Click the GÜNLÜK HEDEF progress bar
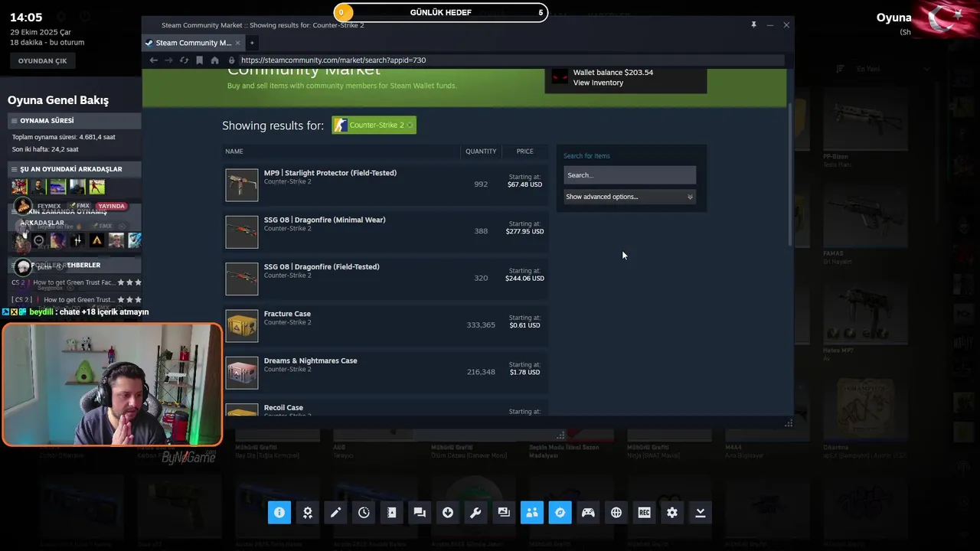This screenshot has height=551, width=980. (441, 12)
